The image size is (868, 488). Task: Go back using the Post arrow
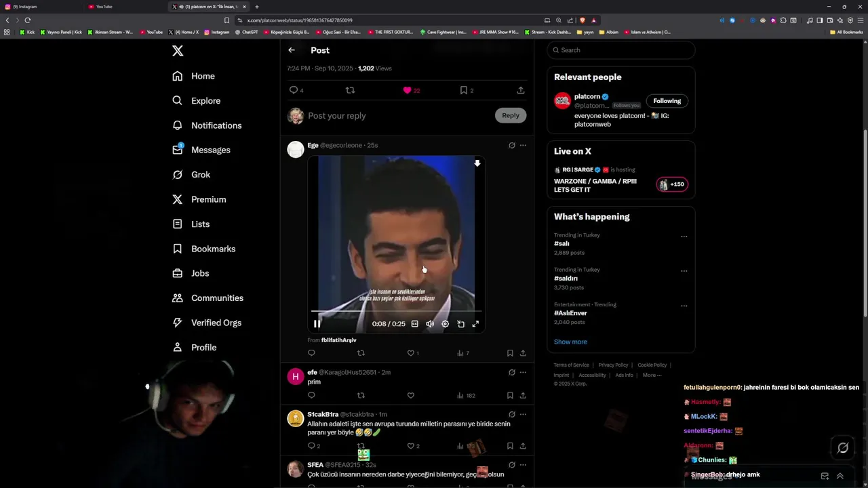pos(292,50)
